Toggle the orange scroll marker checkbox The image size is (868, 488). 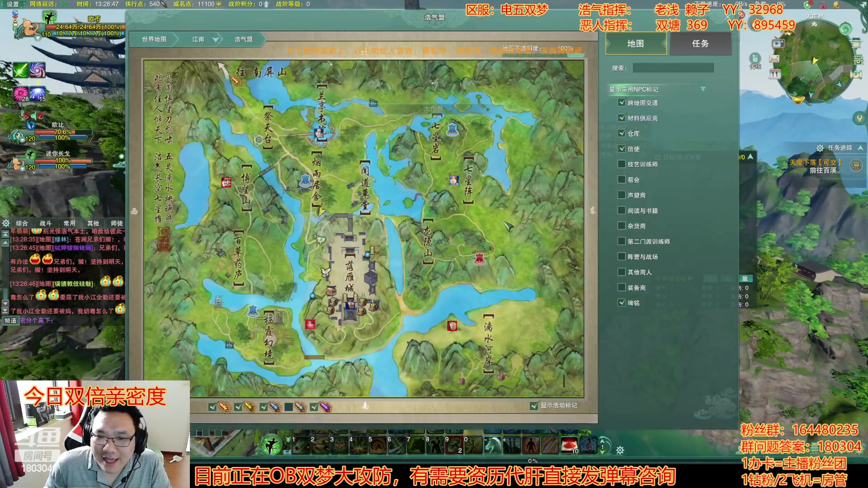[212, 407]
